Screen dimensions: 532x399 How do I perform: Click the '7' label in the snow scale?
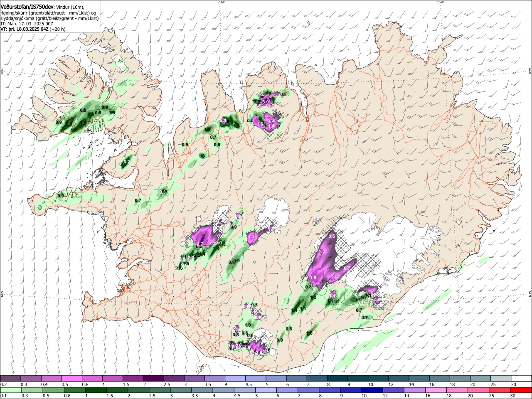click(x=308, y=384)
